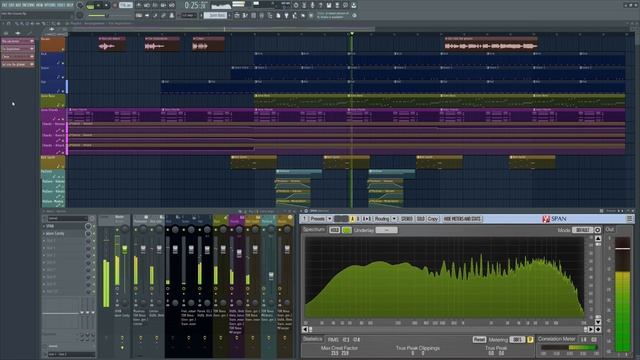
Task: Select the first audio clip in top track
Action: tap(111, 44)
